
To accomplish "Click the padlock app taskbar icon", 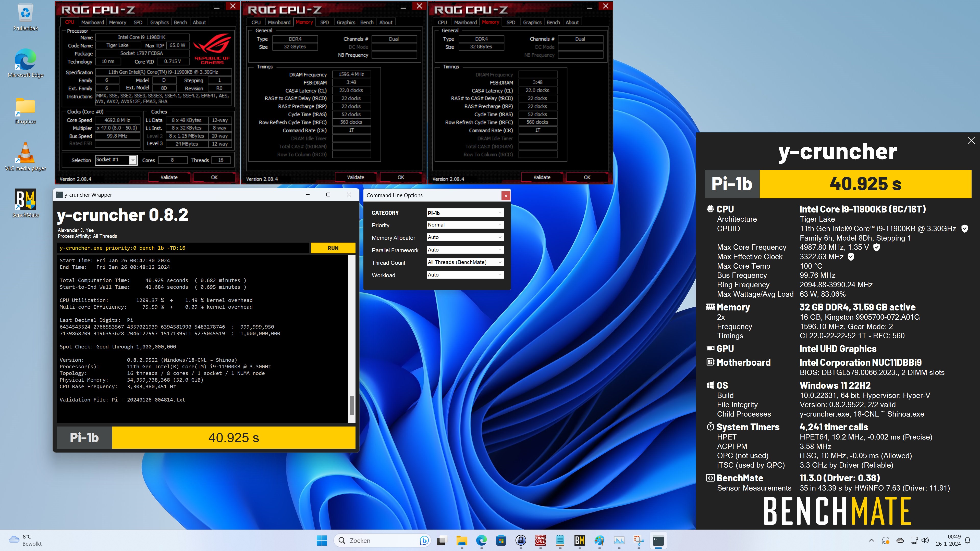I will point(521,540).
